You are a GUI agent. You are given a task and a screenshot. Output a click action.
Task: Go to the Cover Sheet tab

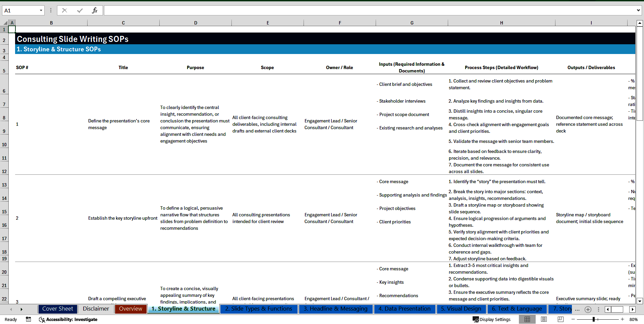[57, 309]
